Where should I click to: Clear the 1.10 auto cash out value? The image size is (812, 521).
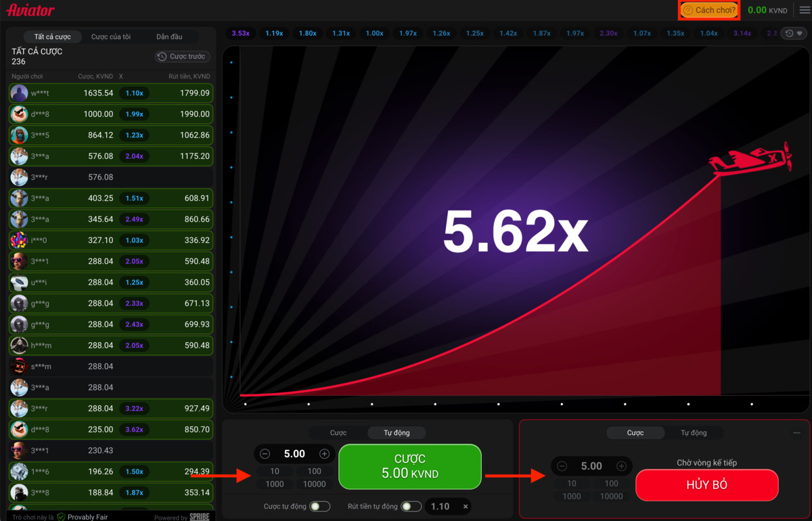pos(466,506)
